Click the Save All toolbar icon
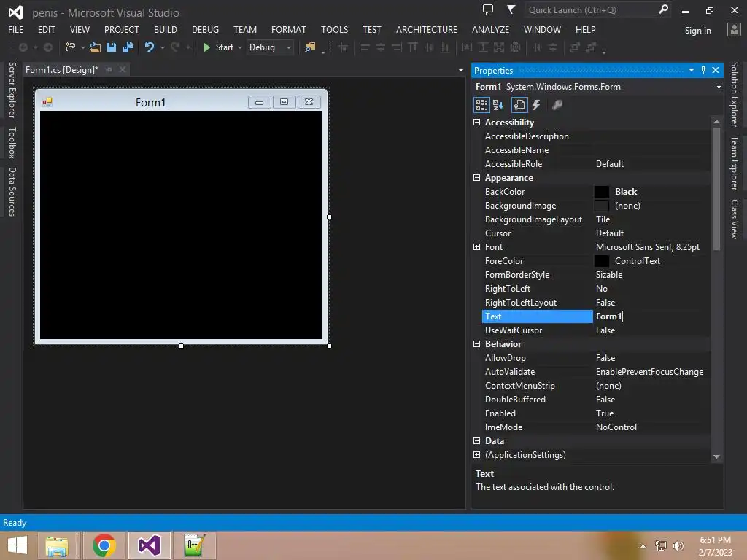Image resolution: width=747 pixels, height=560 pixels. [x=128, y=47]
